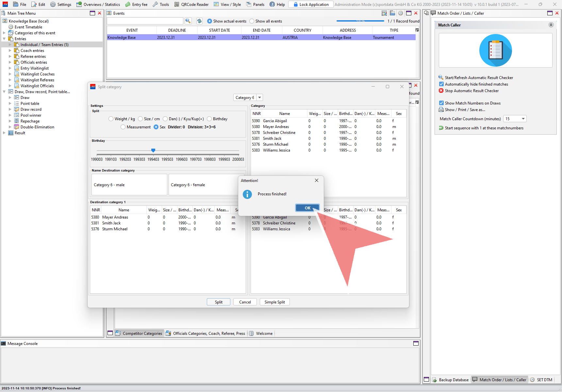
Task: Open Match Caller Countdown minutes dropdown
Action: pos(523,119)
